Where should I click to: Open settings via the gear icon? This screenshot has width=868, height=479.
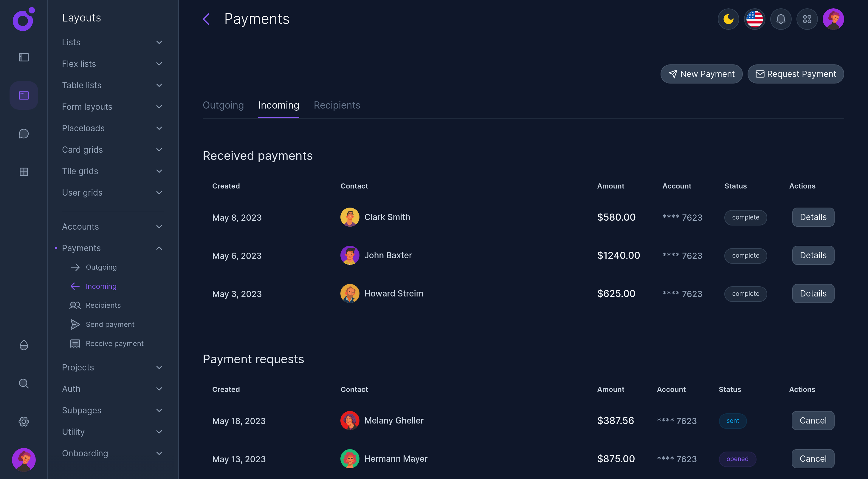point(24,421)
